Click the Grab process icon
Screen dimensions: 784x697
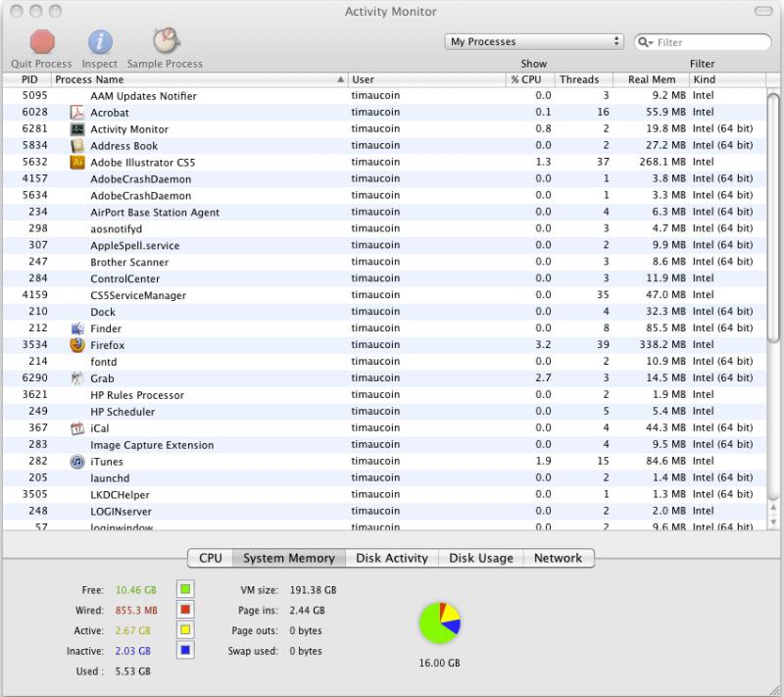tap(77, 378)
